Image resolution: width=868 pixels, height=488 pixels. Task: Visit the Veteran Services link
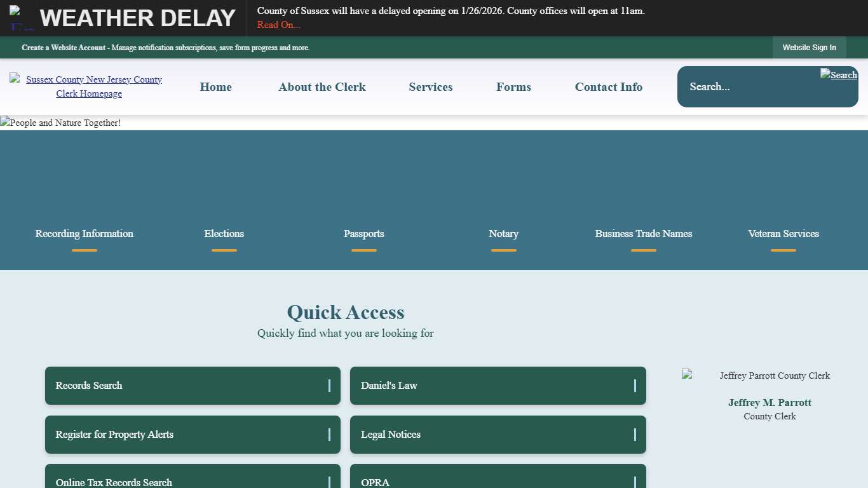click(x=783, y=234)
